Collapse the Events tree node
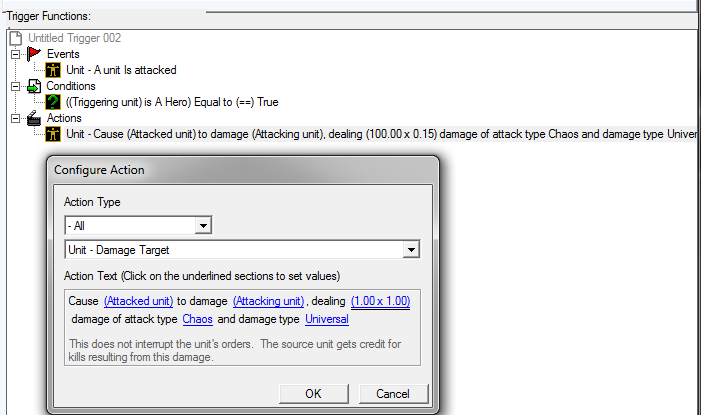The width and height of the screenshot is (701, 415). (x=16, y=54)
